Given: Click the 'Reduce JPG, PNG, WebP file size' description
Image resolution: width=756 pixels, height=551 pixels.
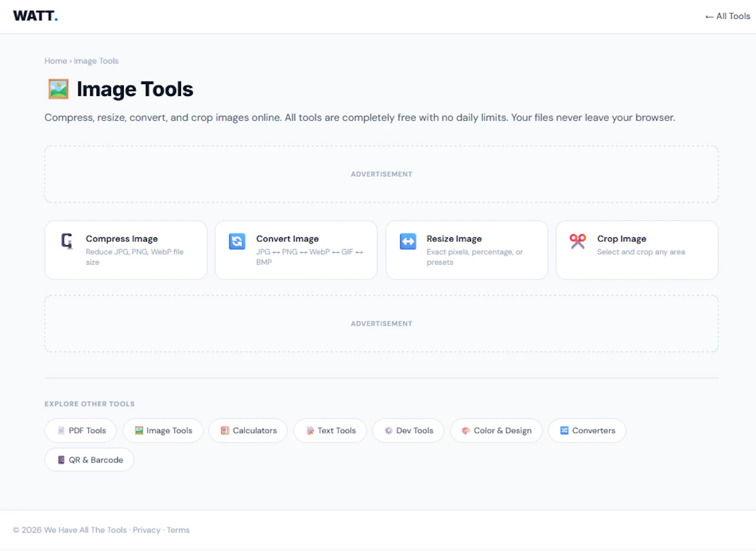Looking at the screenshot, I should pyautogui.click(x=135, y=257).
